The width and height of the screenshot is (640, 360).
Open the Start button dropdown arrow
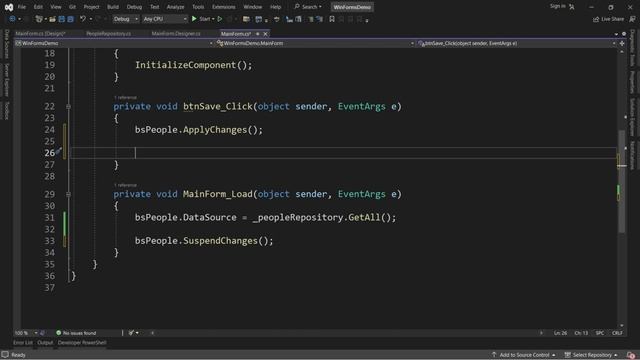(213, 19)
